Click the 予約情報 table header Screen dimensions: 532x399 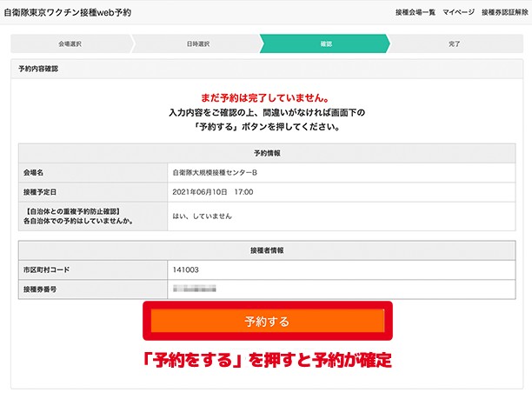(267, 153)
